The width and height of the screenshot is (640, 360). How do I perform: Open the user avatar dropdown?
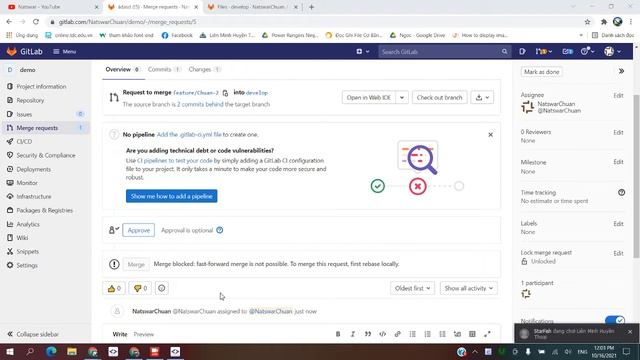pos(612,51)
